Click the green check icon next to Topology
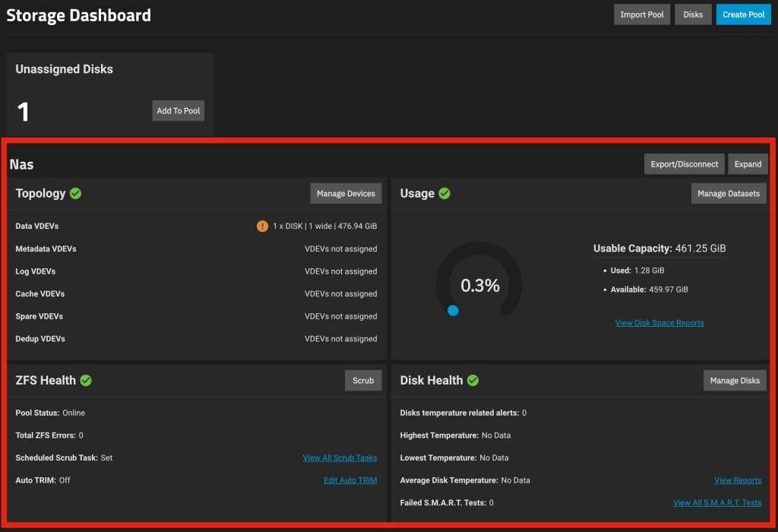 point(75,193)
